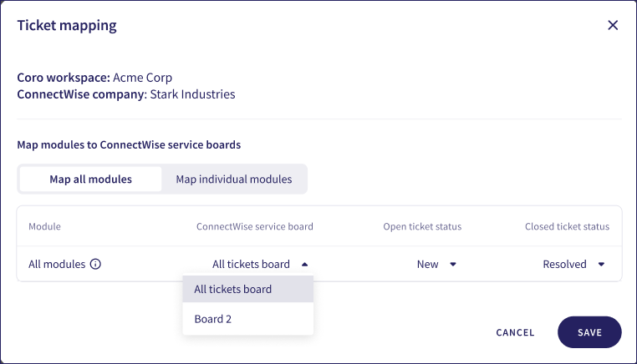Choose Board 2 from the dropdown list

pyautogui.click(x=213, y=319)
